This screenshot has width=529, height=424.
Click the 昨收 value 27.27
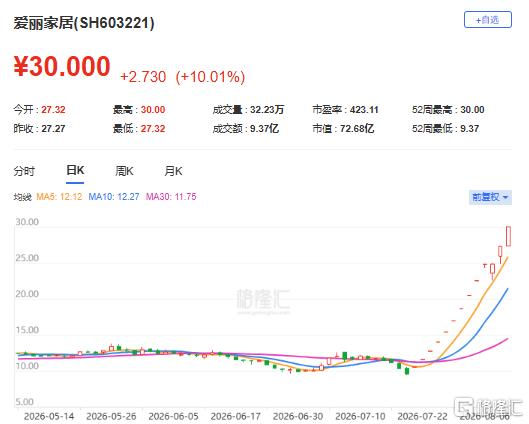53,129
